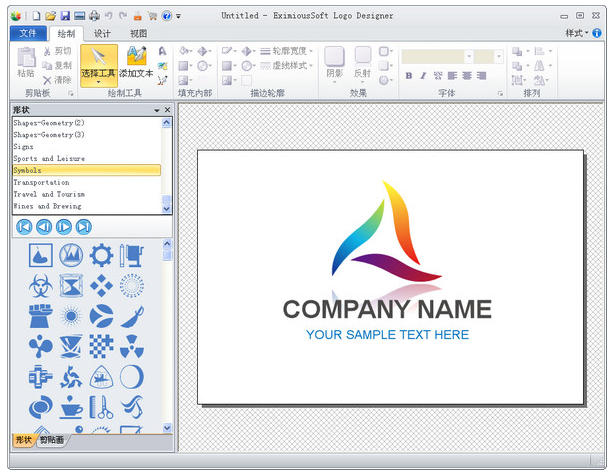The height and width of the screenshot is (473, 612).
Task: Select Wines and Brewing category
Action: coord(87,206)
